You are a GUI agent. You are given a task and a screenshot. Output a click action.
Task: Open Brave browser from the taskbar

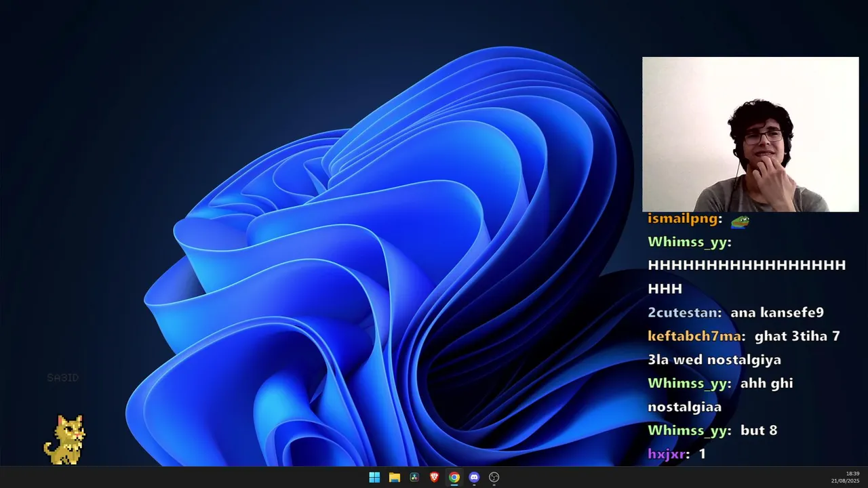click(x=434, y=477)
